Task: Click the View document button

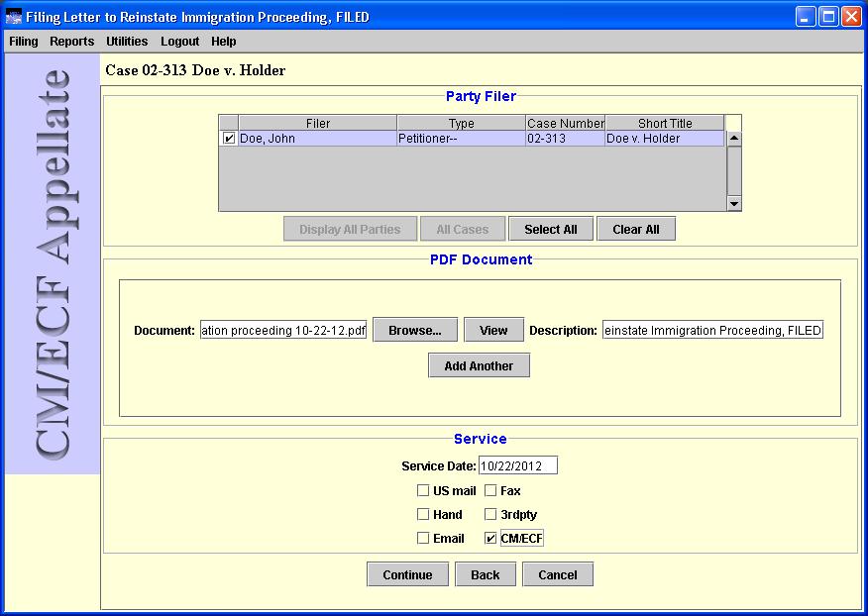Action: pyautogui.click(x=493, y=330)
